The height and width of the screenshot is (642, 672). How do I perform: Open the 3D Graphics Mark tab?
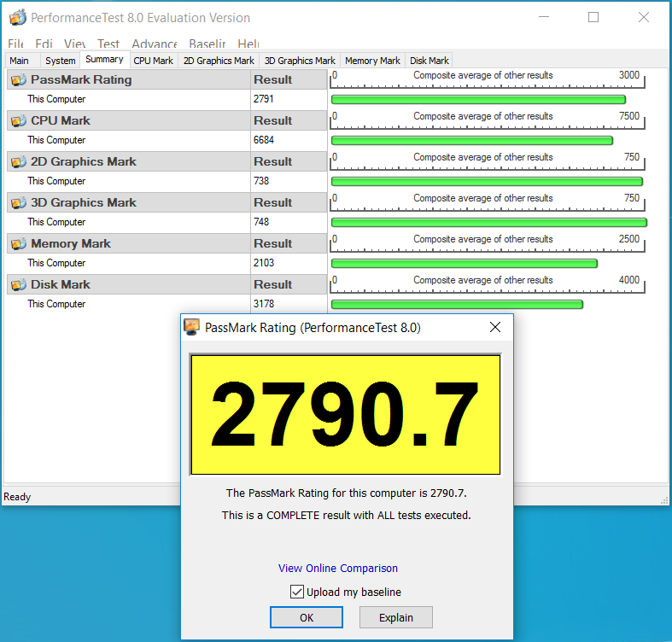tap(300, 61)
